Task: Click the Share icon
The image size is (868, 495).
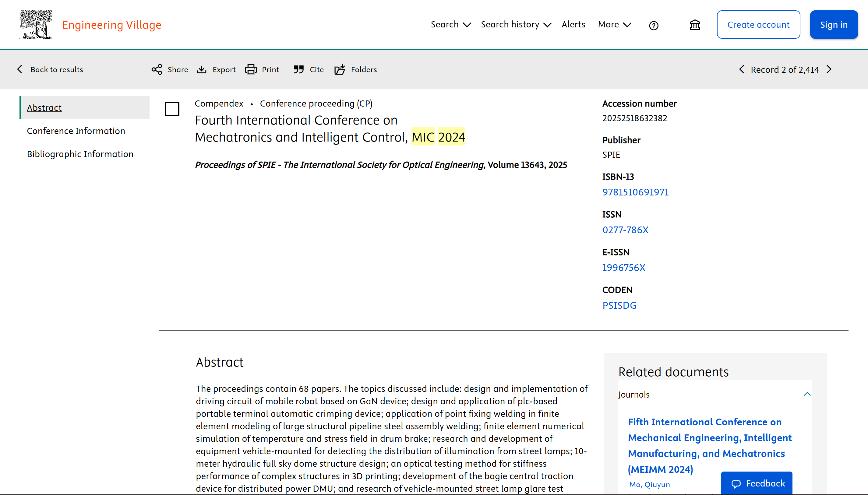Action: tap(157, 69)
